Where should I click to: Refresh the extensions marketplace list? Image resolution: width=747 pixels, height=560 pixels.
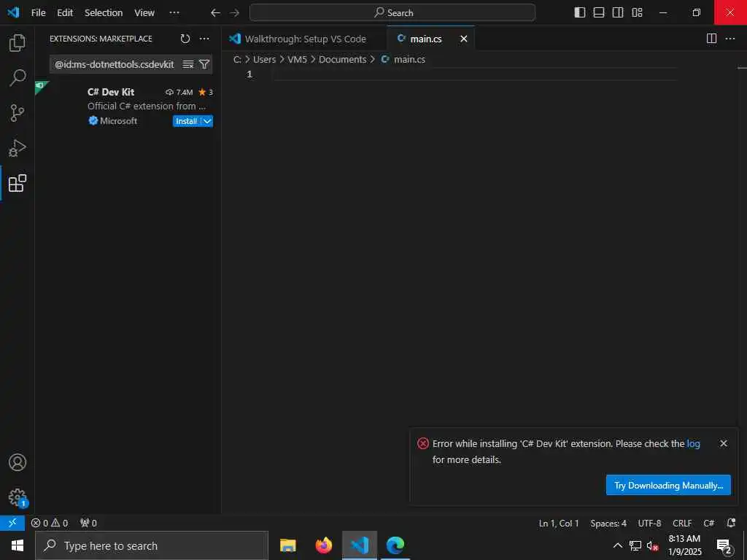coord(185,39)
